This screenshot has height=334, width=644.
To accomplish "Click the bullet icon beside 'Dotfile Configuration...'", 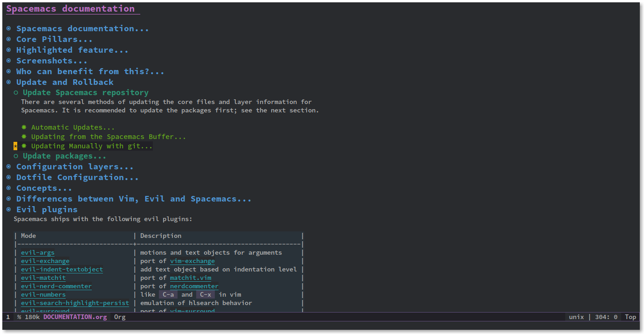I will [8, 177].
